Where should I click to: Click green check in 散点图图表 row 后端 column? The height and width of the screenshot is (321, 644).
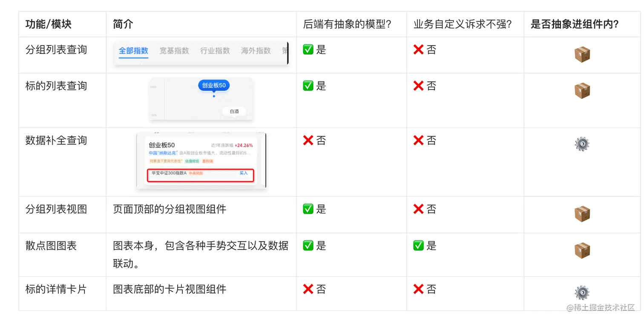(308, 246)
